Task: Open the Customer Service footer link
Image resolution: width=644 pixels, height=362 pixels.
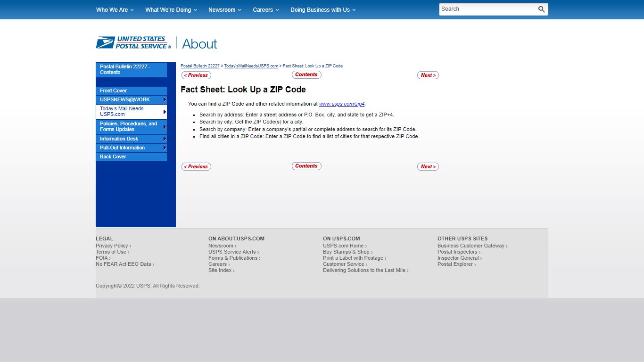Action: pyautogui.click(x=345, y=264)
